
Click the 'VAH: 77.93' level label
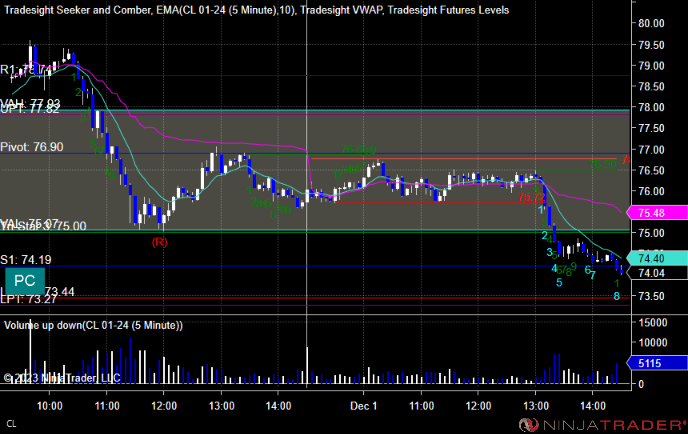tap(30, 103)
